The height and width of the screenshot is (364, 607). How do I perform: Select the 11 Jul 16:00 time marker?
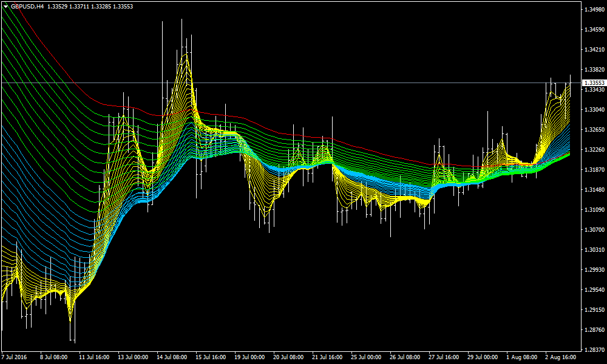point(94,357)
